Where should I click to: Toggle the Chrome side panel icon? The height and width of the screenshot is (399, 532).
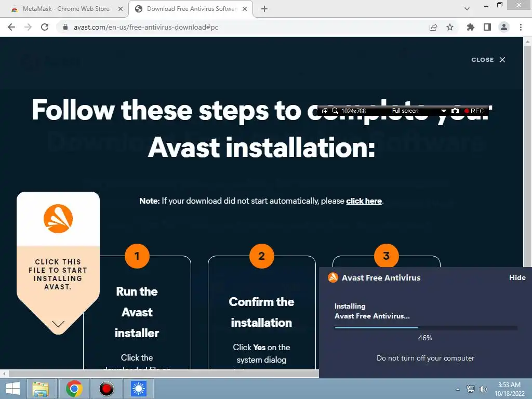click(x=487, y=27)
